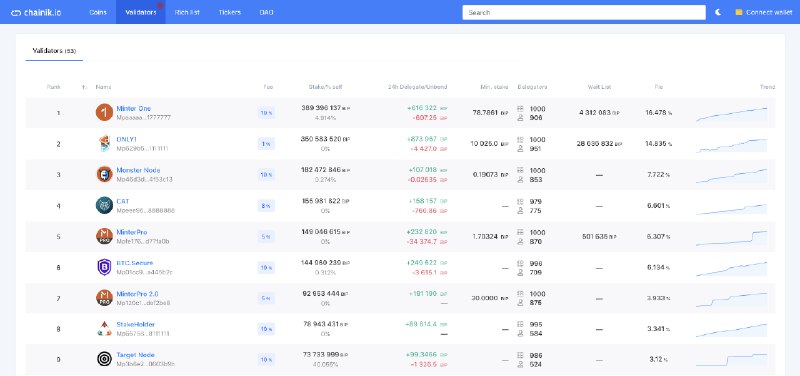Sort by Rank column arrow
Viewport: 800px width, 376px height.
84,87
